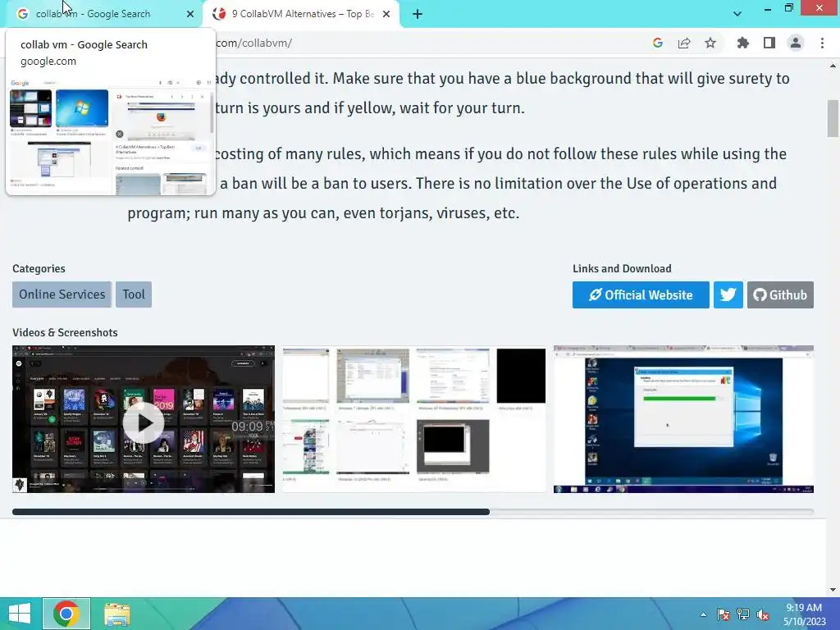Click the gallery horizontal scrollbar thumb

point(251,512)
